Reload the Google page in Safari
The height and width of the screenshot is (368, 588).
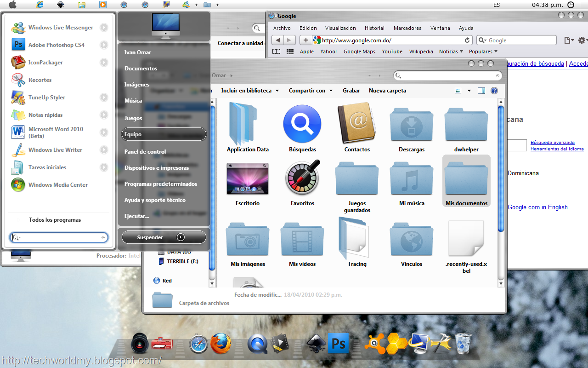click(x=467, y=40)
